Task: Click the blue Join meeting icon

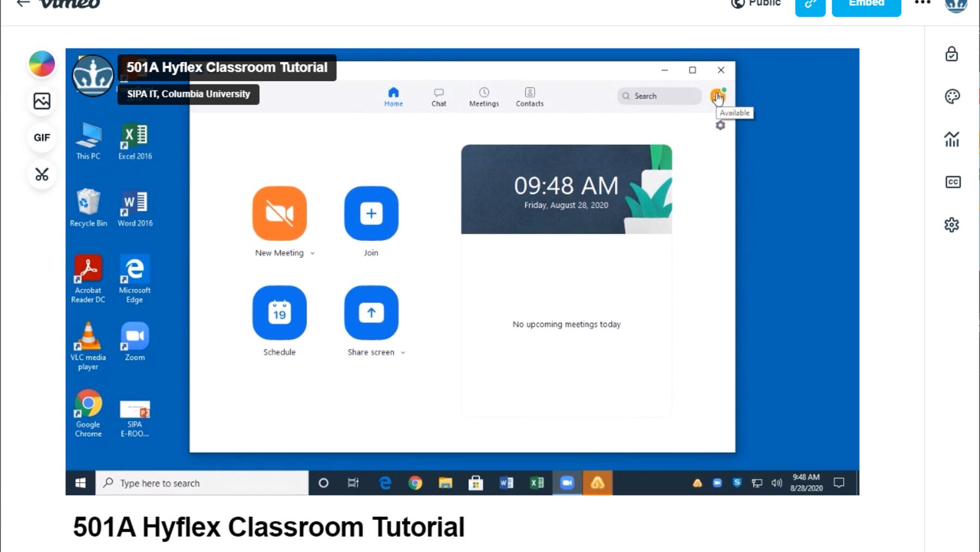Action: pyautogui.click(x=371, y=213)
